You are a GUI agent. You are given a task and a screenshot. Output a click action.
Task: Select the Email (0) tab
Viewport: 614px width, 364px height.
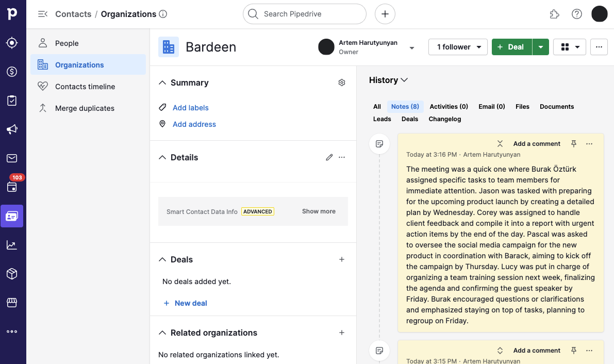pos(492,107)
